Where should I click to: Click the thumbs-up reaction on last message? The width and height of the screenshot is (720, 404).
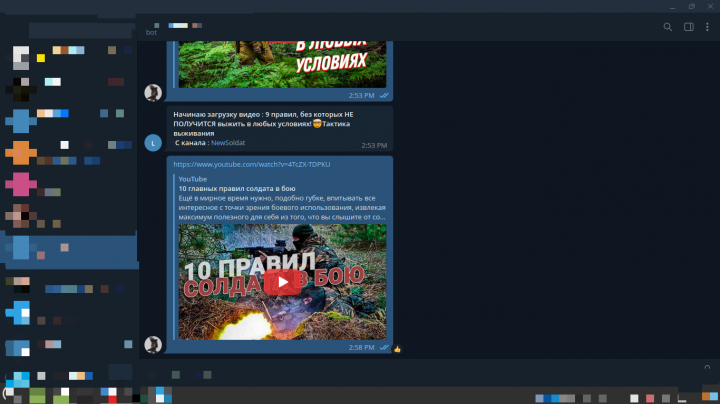[397, 349]
